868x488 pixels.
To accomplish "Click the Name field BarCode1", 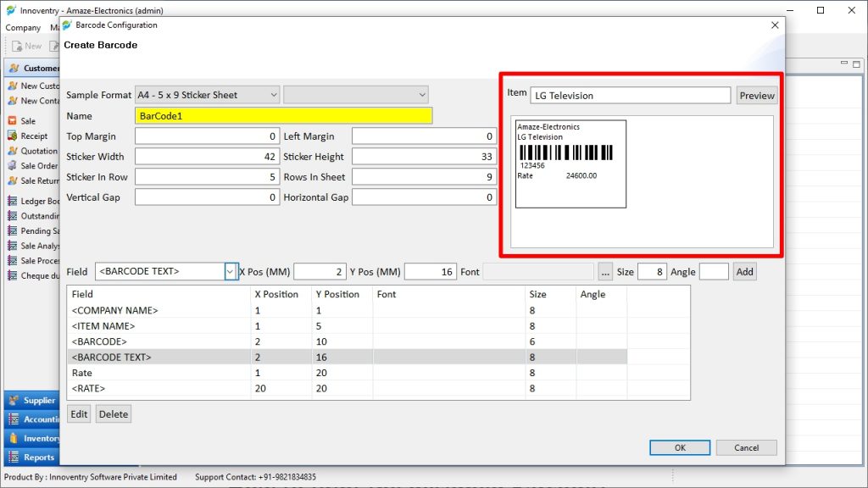I will click(x=283, y=115).
